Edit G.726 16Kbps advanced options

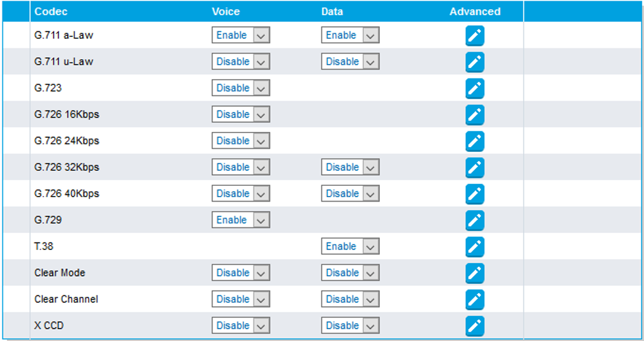click(475, 115)
